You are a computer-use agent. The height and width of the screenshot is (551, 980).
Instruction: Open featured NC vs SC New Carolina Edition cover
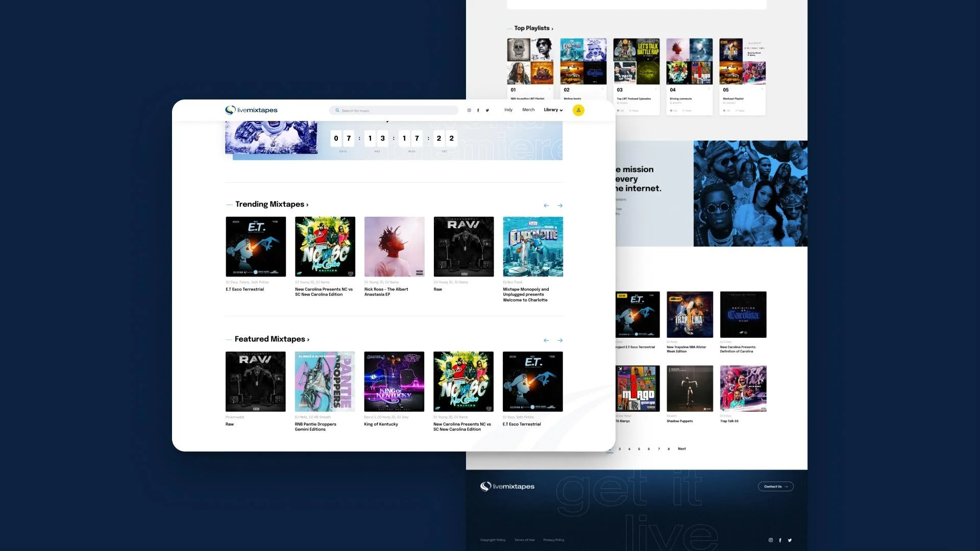pyautogui.click(x=463, y=382)
